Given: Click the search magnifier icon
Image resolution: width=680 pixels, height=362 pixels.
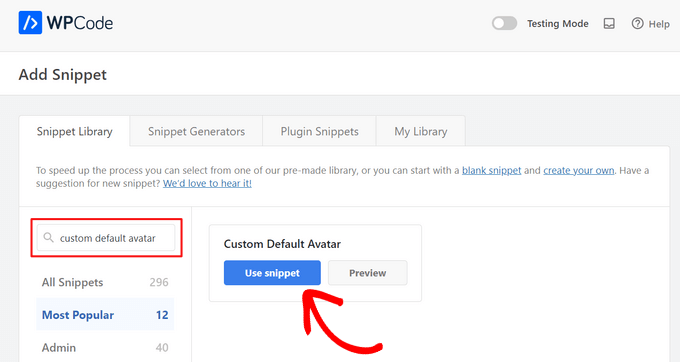Looking at the screenshot, I should point(49,238).
